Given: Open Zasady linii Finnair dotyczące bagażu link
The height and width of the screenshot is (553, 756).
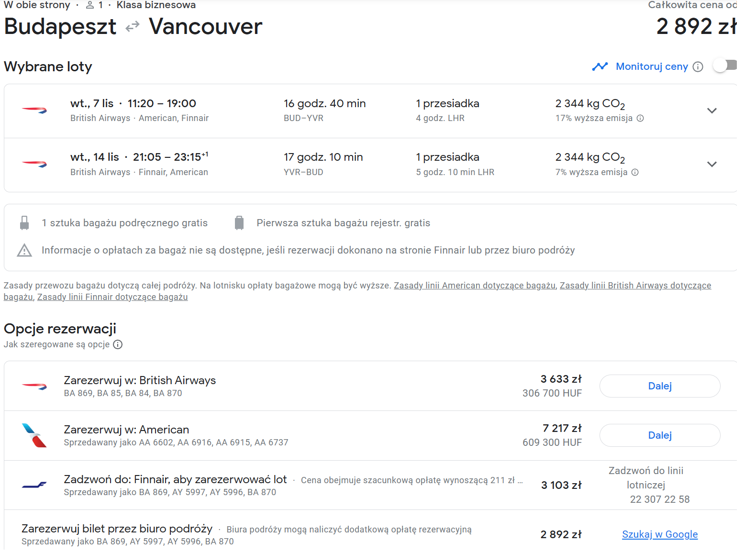Looking at the screenshot, I should click(112, 297).
